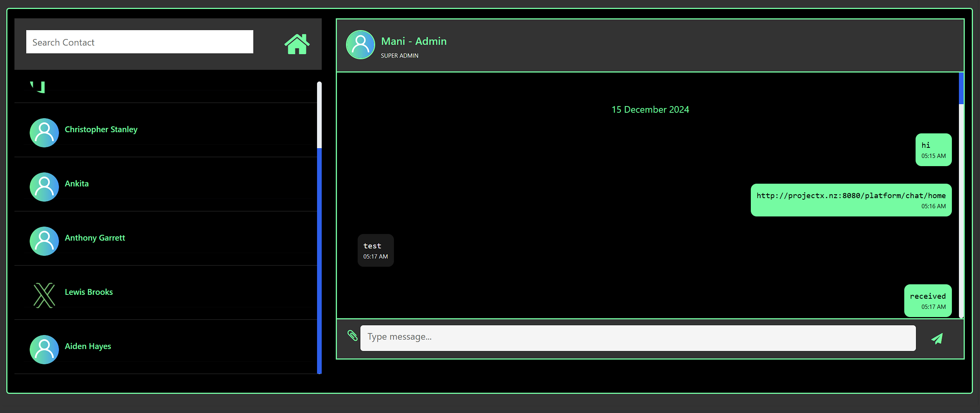Select the contact Christopher Stanley
This screenshot has height=413, width=980.
[x=101, y=129]
